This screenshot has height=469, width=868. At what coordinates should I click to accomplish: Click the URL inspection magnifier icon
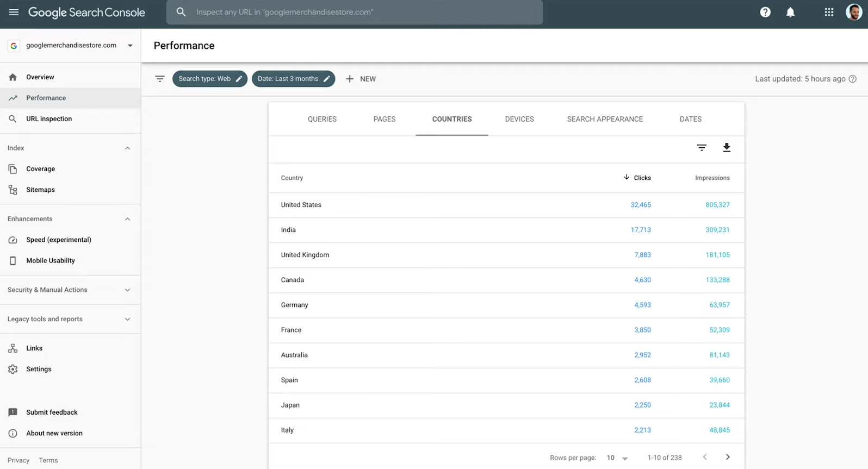13,118
